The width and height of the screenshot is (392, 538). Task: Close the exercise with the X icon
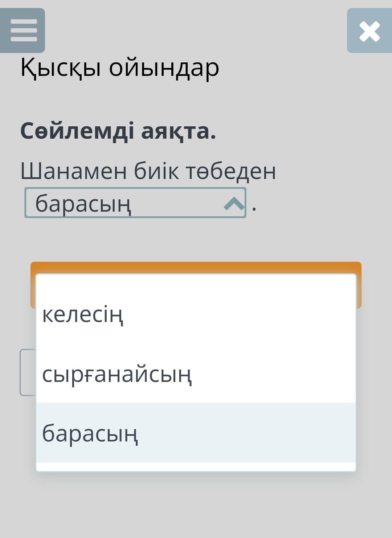click(369, 31)
